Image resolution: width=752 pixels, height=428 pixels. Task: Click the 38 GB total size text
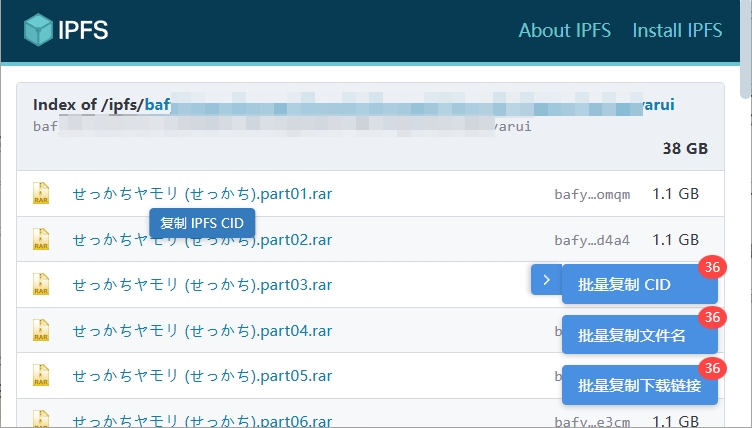(685, 149)
